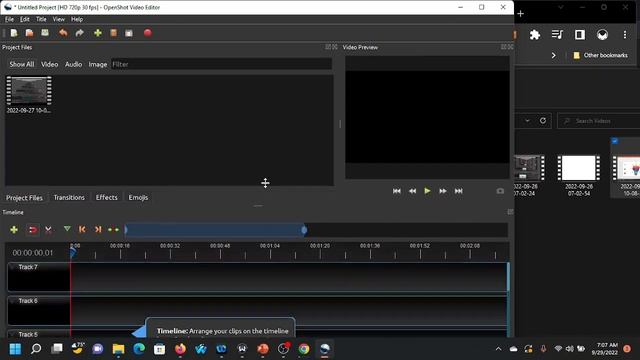Jump to previous marker in timeline toolbar
The image size is (640, 360).
tap(82, 230)
